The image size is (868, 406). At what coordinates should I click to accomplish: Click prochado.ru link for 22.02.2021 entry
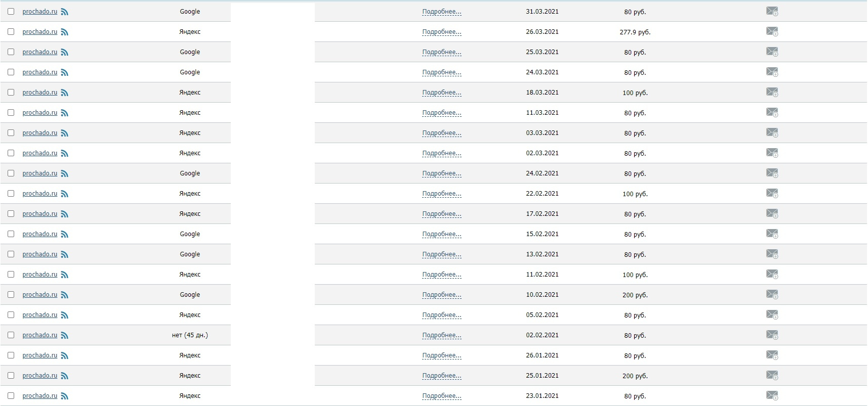pos(40,194)
